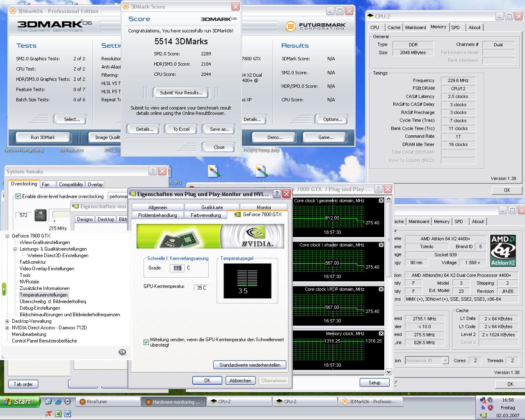Close the ROP domain clock graph
This screenshot has width=525, height=420.
(x=381, y=289)
